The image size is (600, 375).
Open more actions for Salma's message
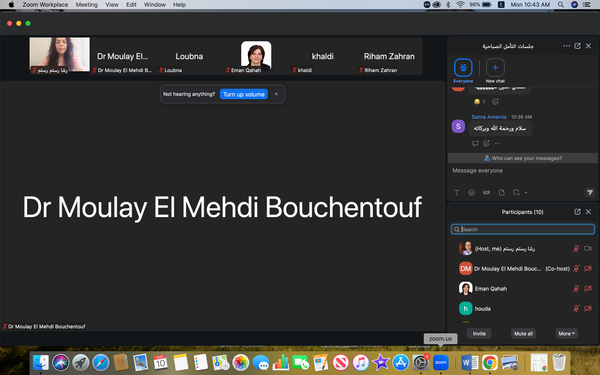click(x=497, y=143)
